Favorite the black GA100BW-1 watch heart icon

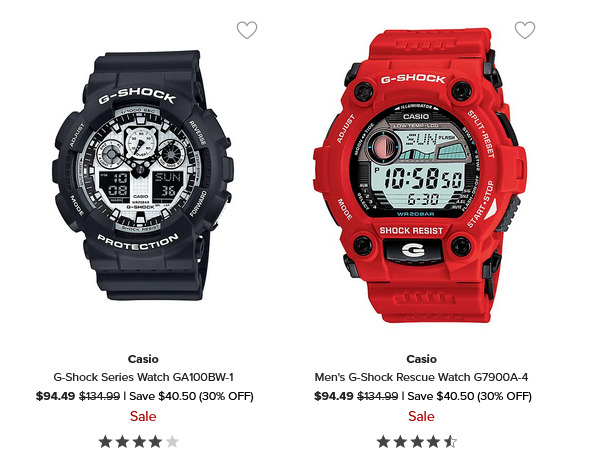(247, 30)
